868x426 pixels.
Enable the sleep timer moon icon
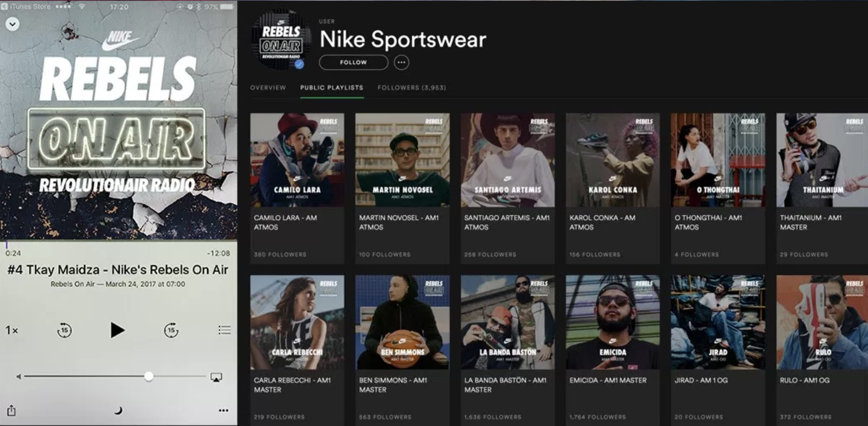click(118, 411)
